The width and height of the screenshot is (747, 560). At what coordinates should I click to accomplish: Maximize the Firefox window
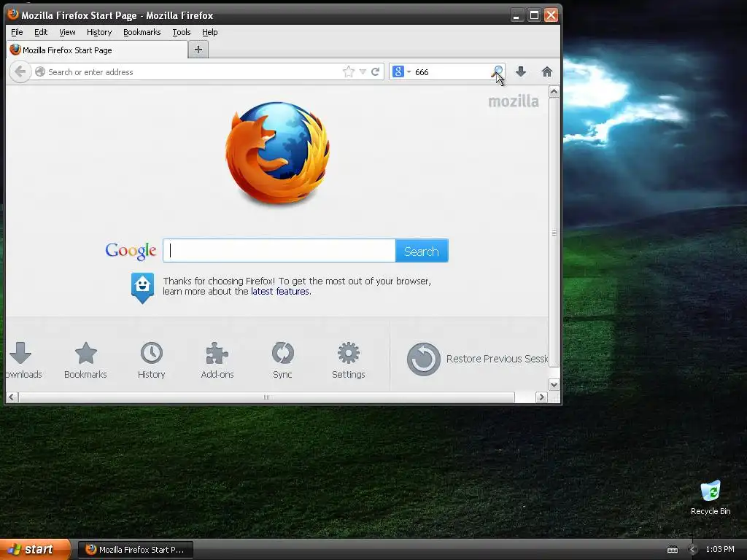point(534,15)
